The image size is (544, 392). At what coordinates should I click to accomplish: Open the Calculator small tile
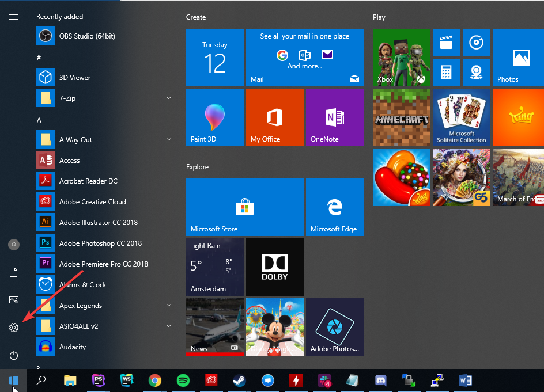[445, 73]
